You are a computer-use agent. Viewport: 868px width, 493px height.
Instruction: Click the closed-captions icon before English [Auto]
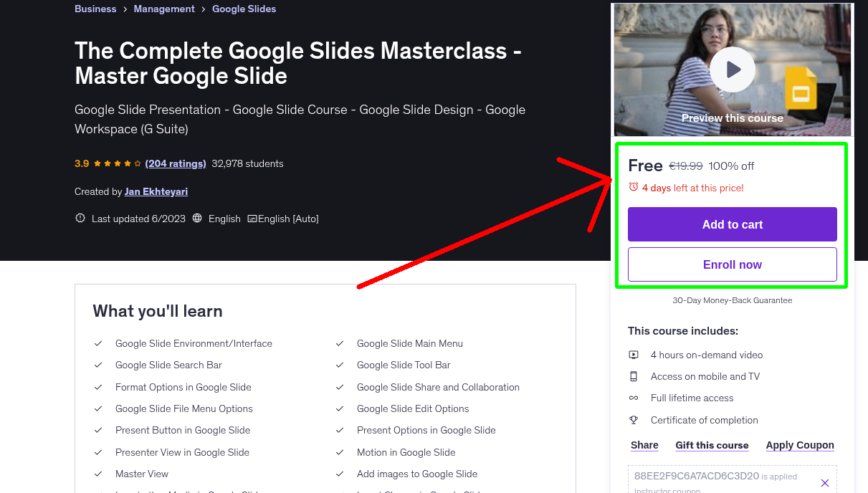point(252,219)
